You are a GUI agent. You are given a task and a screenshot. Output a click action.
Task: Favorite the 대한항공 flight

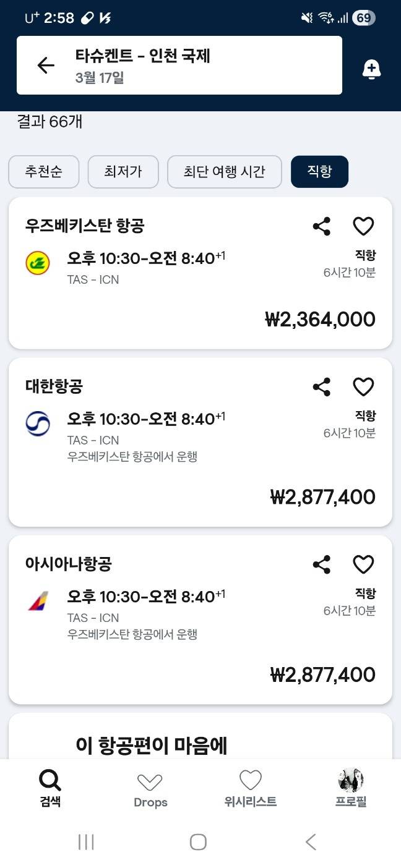[363, 388]
